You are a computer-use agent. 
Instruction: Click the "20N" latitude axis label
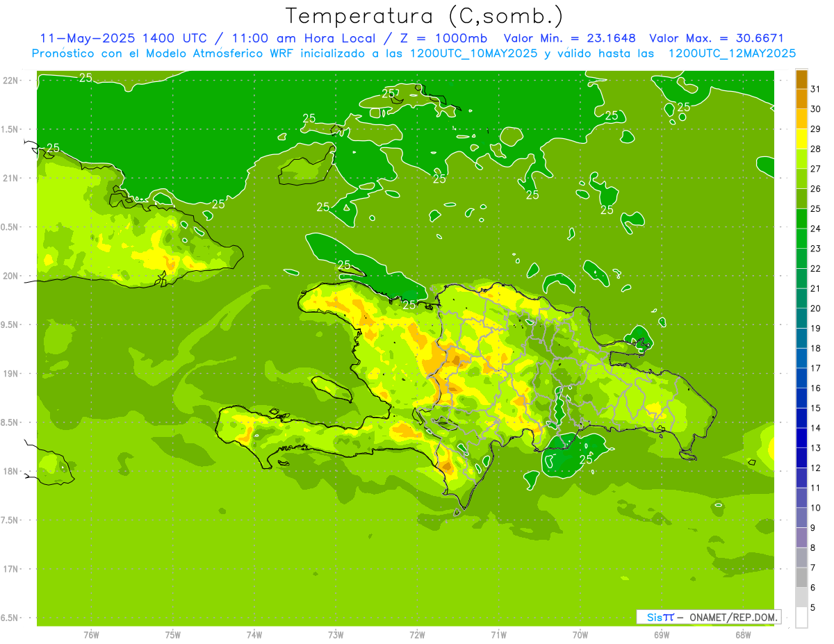pos(12,276)
